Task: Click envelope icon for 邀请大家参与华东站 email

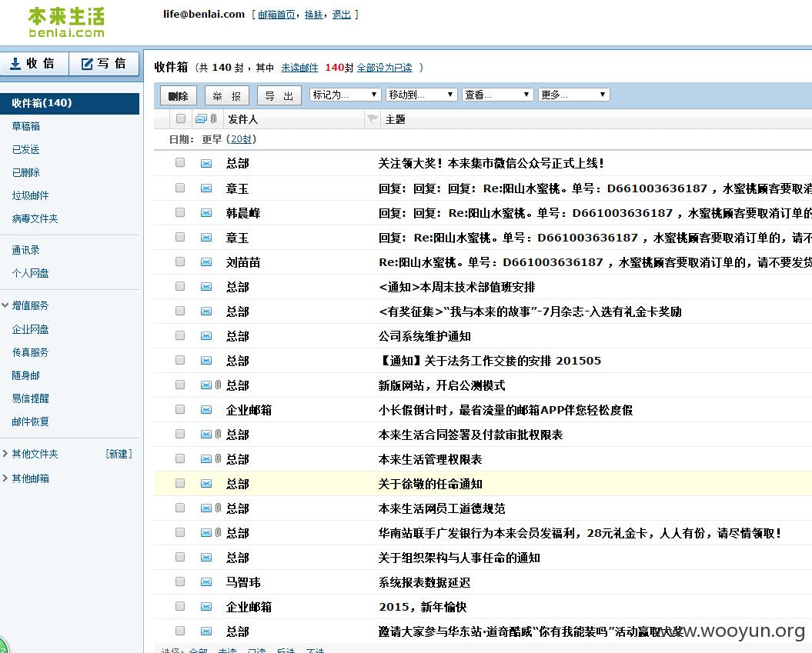Action: pyautogui.click(x=206, y=631)
